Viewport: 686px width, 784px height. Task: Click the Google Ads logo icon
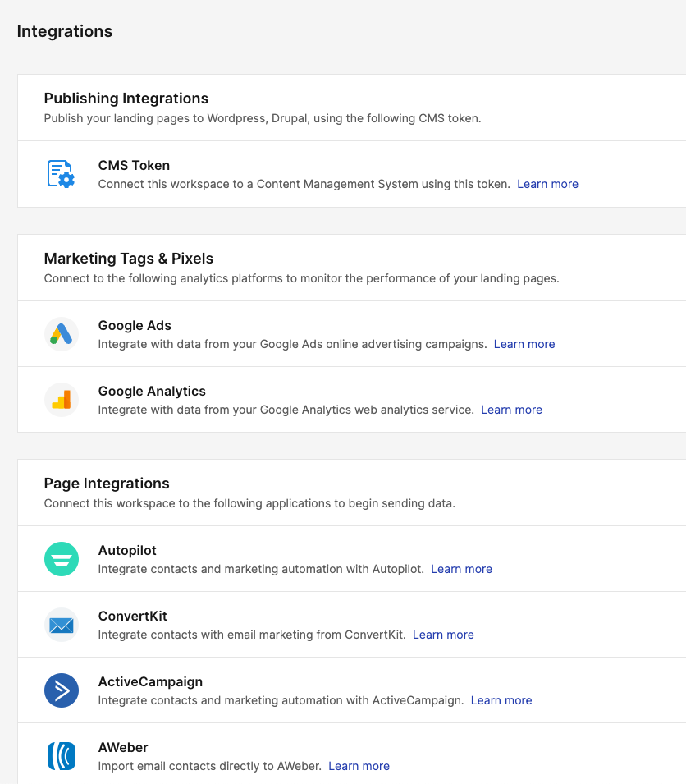pyautogui.click(x=61, y=334)
